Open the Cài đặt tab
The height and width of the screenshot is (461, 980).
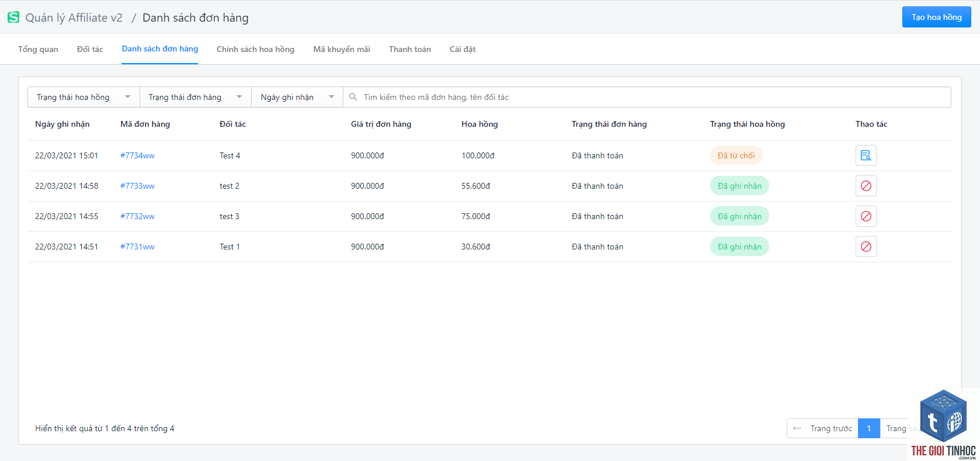click(463, 49)
